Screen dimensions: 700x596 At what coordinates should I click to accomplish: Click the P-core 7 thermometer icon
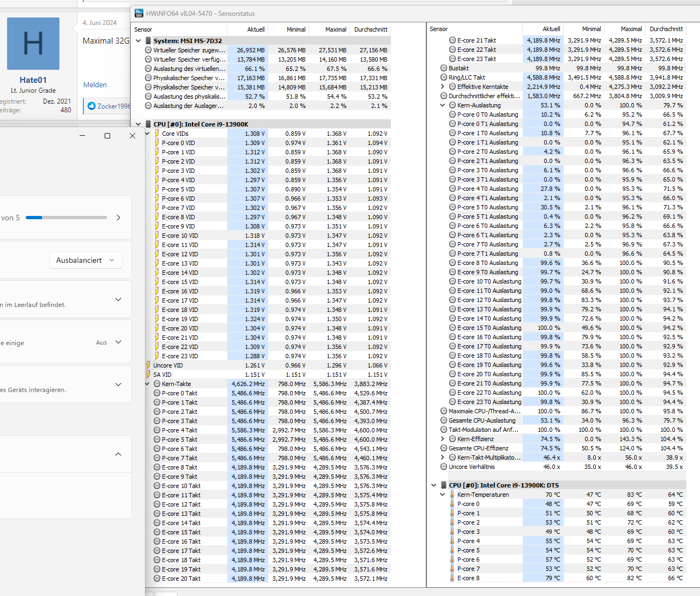coord(452,568)
